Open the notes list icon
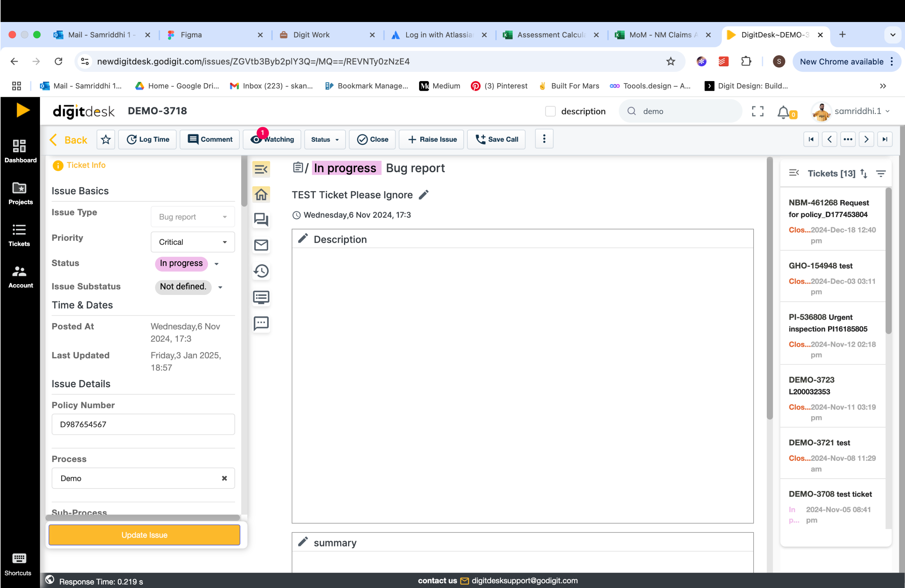The width and height of the screenshot is (905, 588). tap(261, 297)
